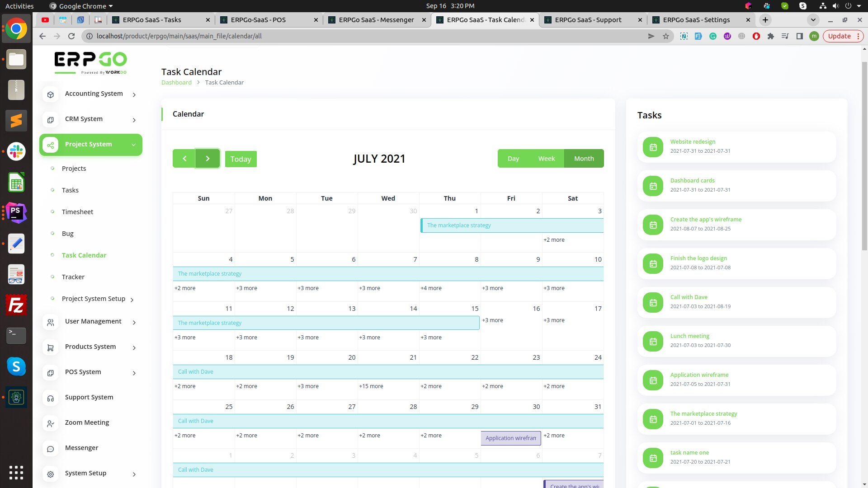The height and width of the screenshot is (488, 868).
Task: Go to next month with arrow
Action: [x=208, y=159]
